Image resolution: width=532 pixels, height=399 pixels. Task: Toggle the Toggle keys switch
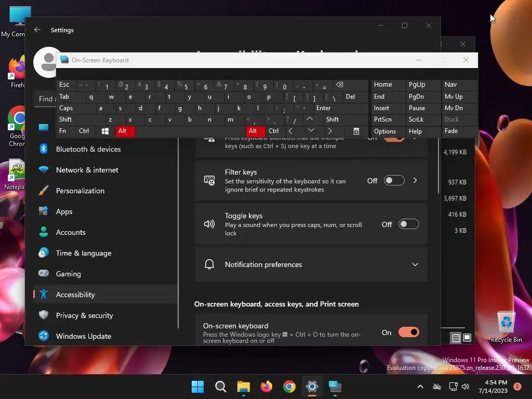409,224
